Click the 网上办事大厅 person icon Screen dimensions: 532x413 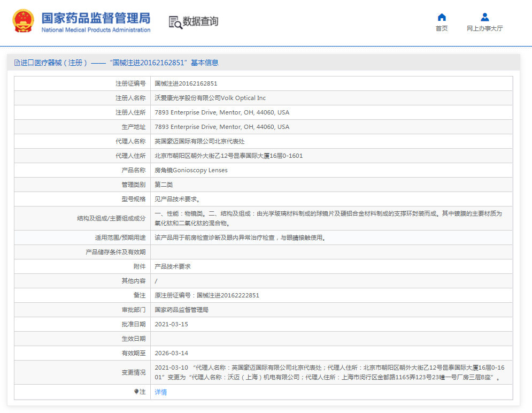coord(484,16)
